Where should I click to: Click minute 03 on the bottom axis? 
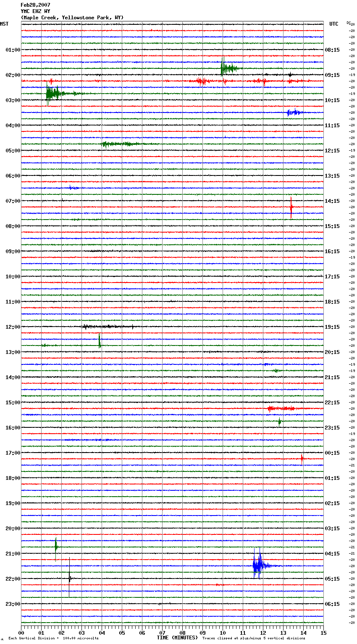[81, 632]
